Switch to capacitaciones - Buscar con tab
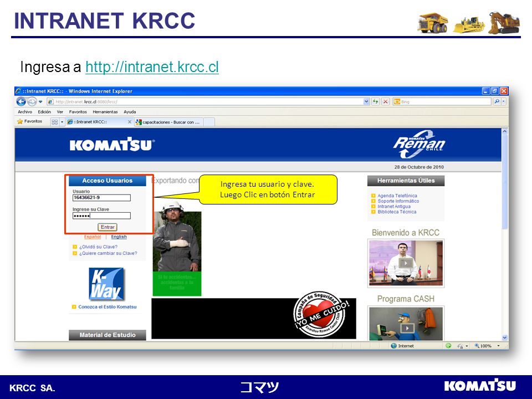This screenshot has width=532, height=399. 168,122
